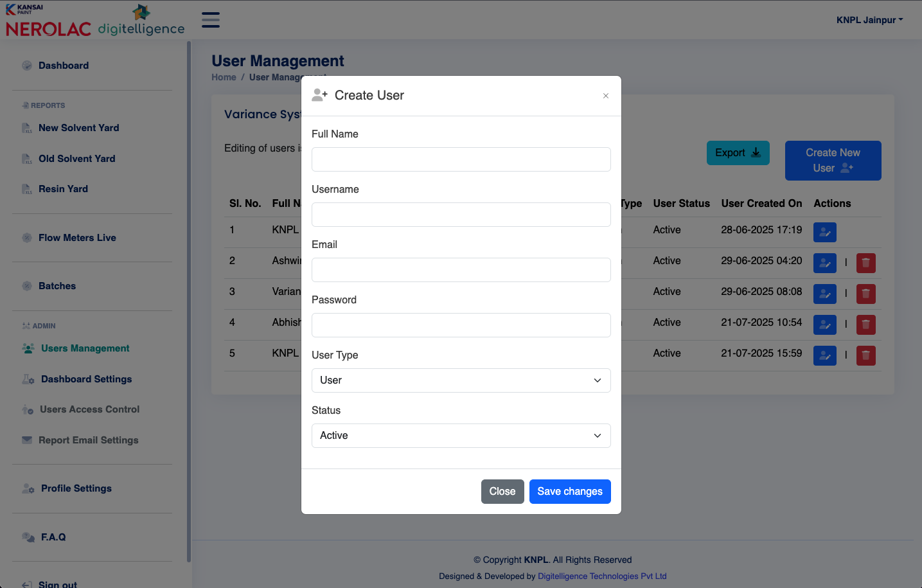Click the edit-user icon for row 1

[825, 232]
